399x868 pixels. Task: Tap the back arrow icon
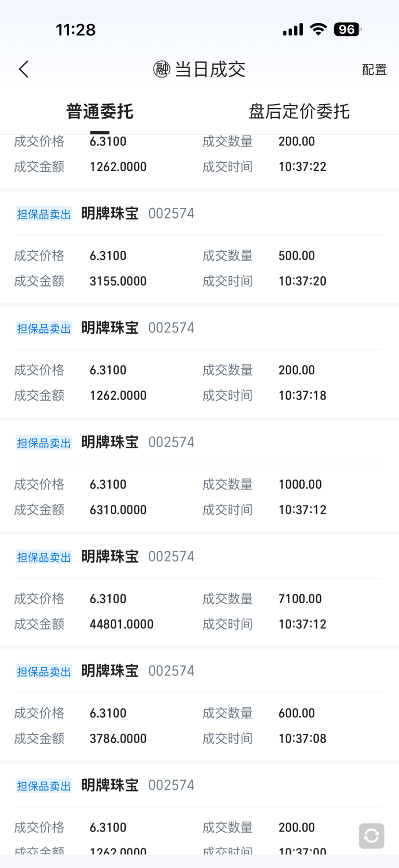23,69
